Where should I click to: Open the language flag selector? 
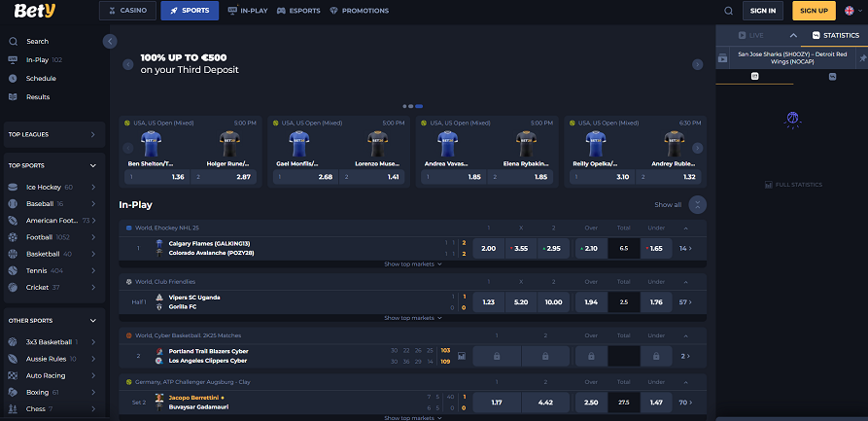(852, 11)
